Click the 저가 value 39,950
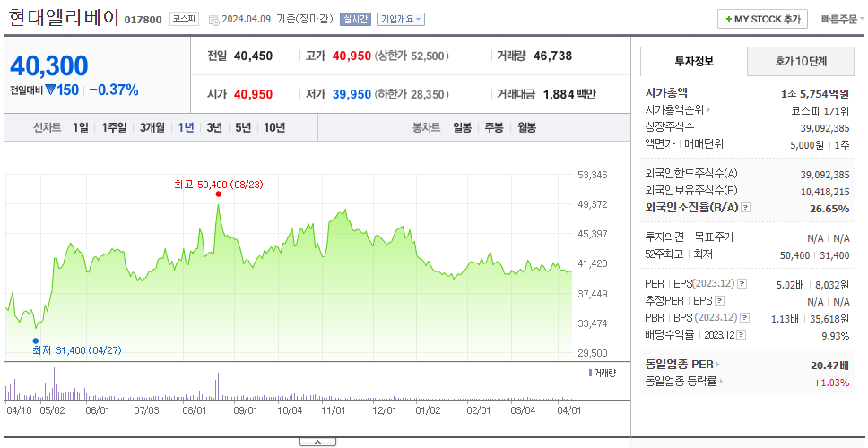The image size is (868, 448). click(352, 95)
